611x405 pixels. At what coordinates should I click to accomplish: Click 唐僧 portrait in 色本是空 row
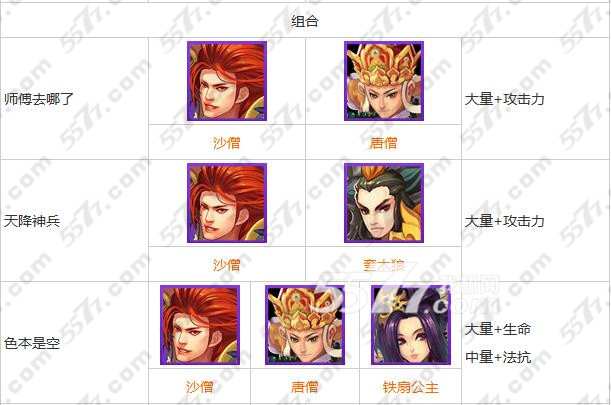pyautogui.click(x=305, y=325)
